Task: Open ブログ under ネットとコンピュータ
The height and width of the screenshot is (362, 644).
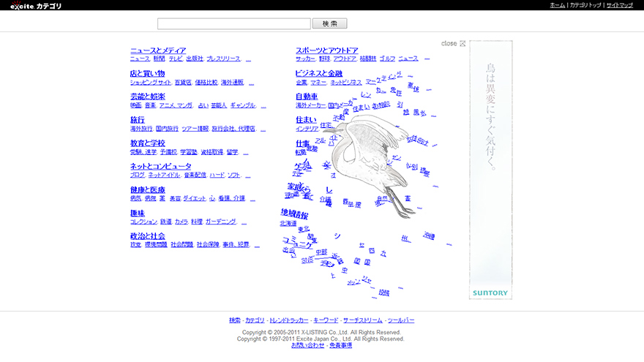Action: click(x=137, y=176)
